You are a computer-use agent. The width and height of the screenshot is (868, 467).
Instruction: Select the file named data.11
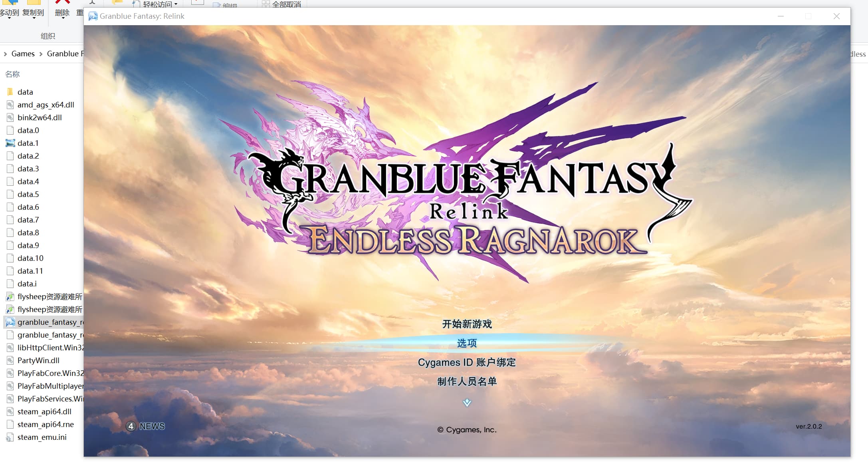tap(30, 271)
